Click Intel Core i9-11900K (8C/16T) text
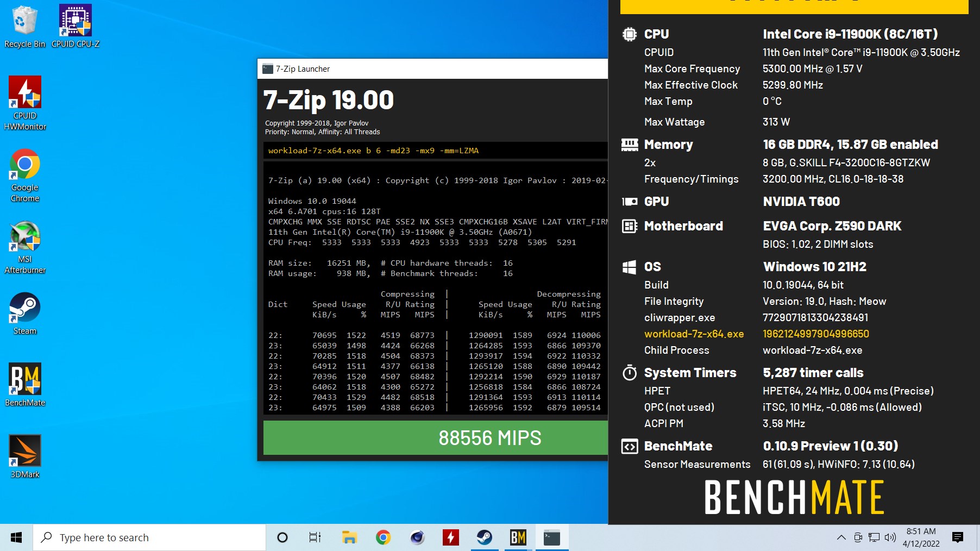 click(x=850, y=34)
